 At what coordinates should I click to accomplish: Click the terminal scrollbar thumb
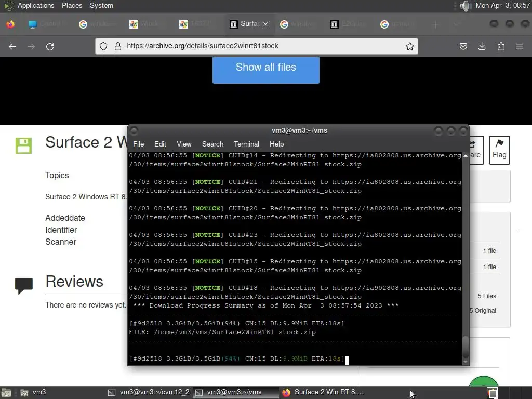tap(465, 347)
